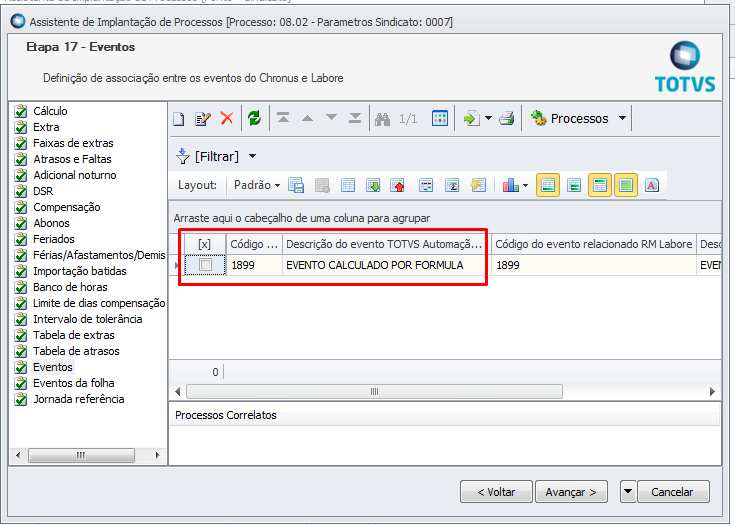The width and height of the screenshot is (735, 525).
Task: Open the Processos dropdown arrow
Action: (622, 118)
